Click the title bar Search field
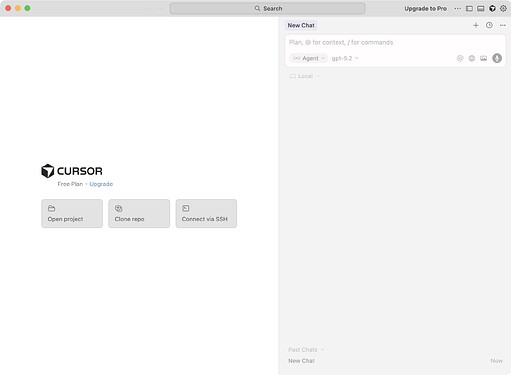 (x=267, y=8)
